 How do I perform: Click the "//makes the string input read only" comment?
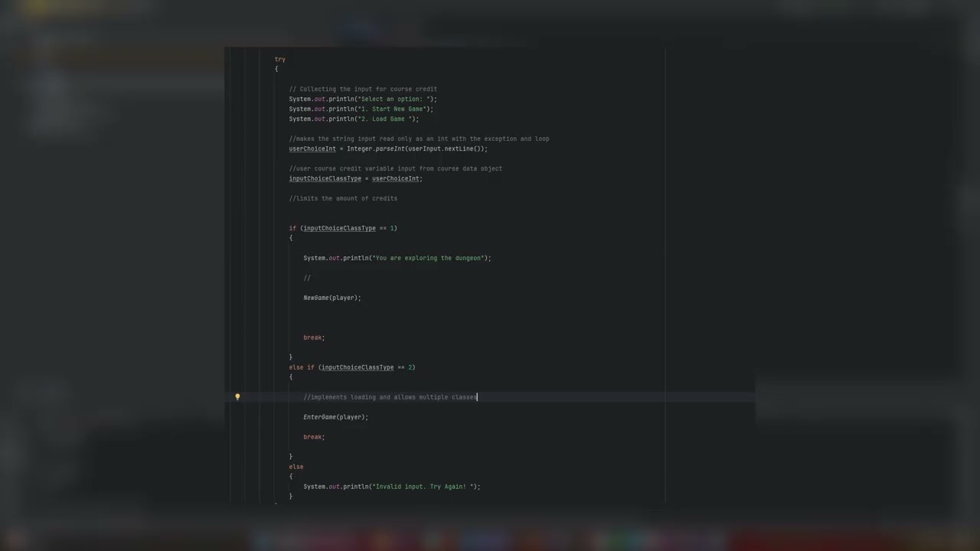pyautogui.click(x=419, y=139)
